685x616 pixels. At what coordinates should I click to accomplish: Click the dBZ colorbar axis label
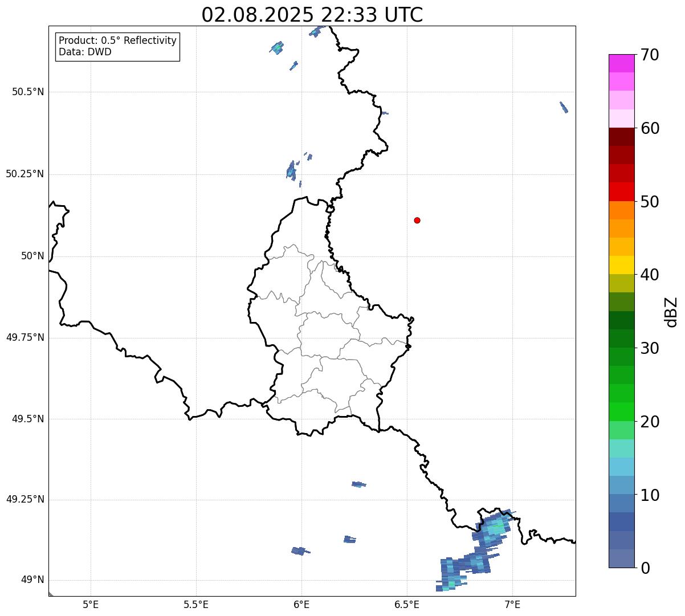click(x=671, y=311)
